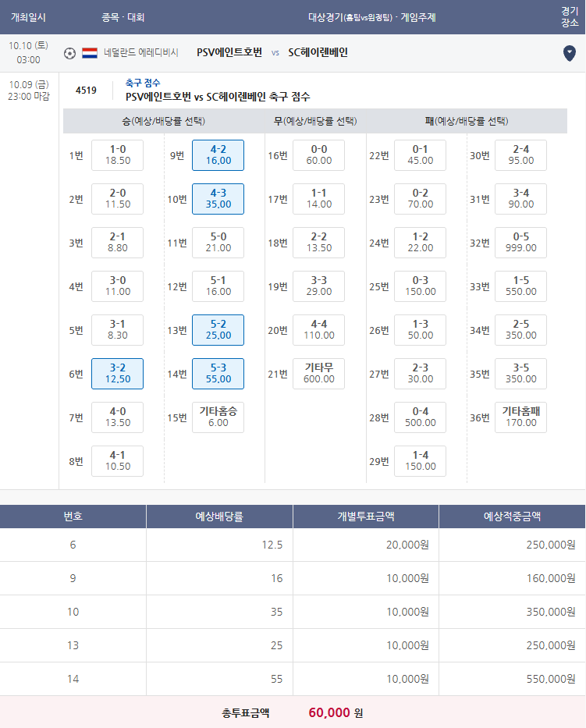
Task: Click game number 4519
Action: click(86, 90)
